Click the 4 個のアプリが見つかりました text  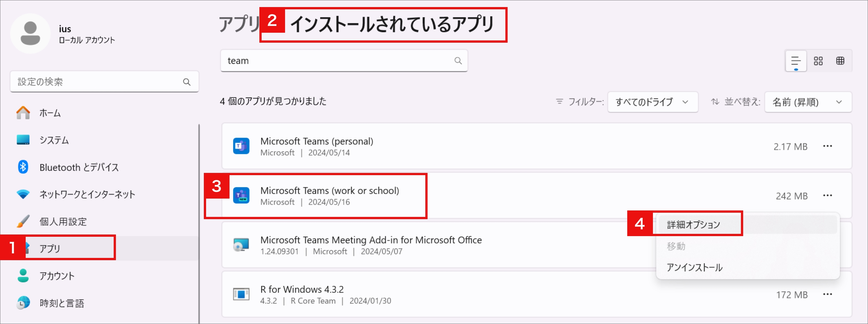(273, 101)
